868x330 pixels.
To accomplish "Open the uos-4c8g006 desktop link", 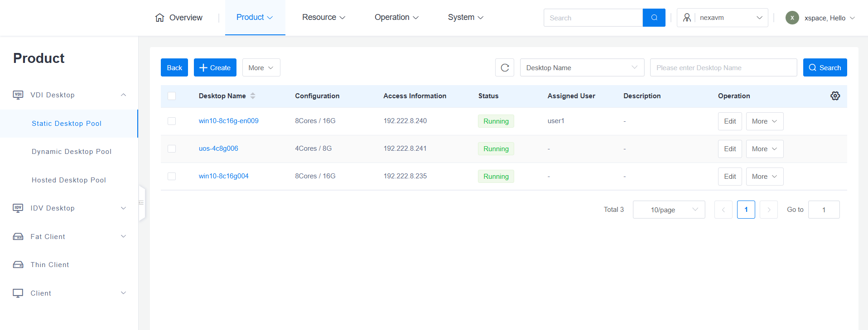I will (x=218, y=148).
